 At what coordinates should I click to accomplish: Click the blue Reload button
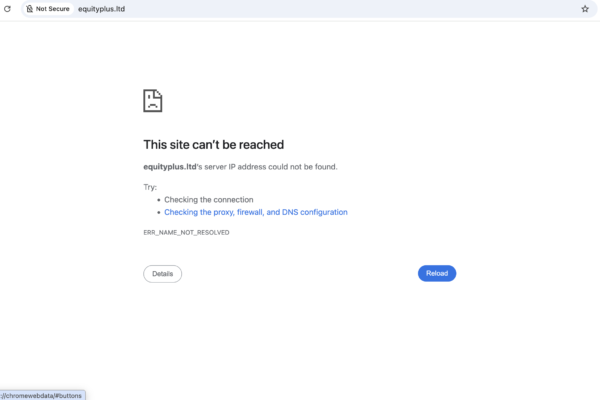tap(437, 273)
